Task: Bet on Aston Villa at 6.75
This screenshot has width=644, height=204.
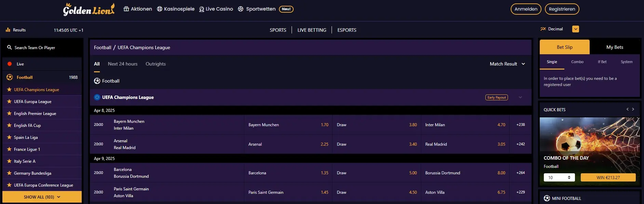Action: [465, 192]
